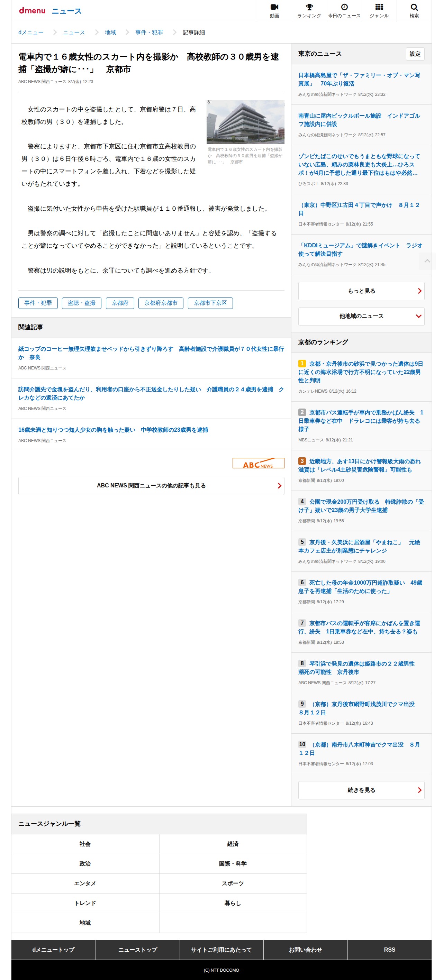The width and height of the screenshot is (443, 980).
Task: Open the article building photo thumbnail
Action: 245,122
